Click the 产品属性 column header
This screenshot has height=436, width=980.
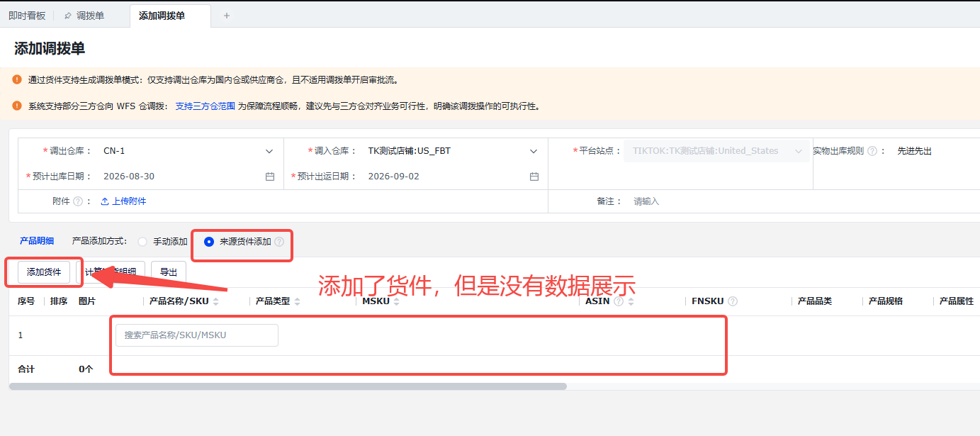[957, 301]
